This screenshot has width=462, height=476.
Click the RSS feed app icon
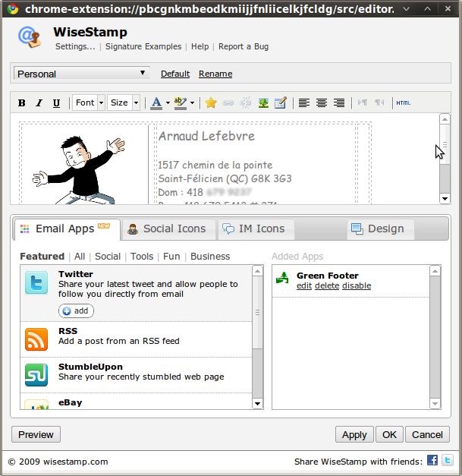[x=36, y=339]
